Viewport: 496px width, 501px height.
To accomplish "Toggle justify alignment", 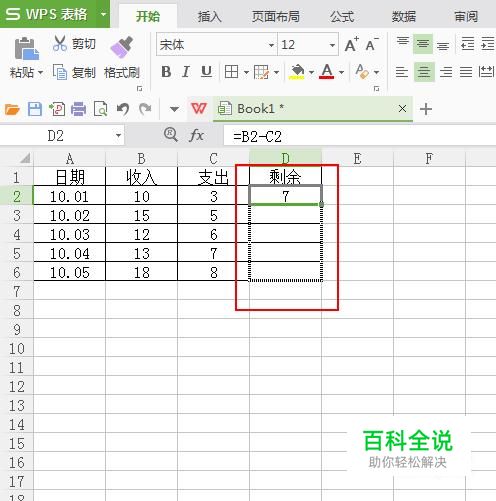I will click(466, 72).
